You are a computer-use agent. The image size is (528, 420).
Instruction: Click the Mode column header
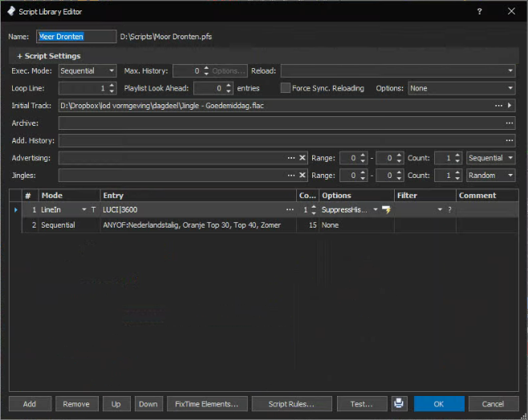click(69, 196)
